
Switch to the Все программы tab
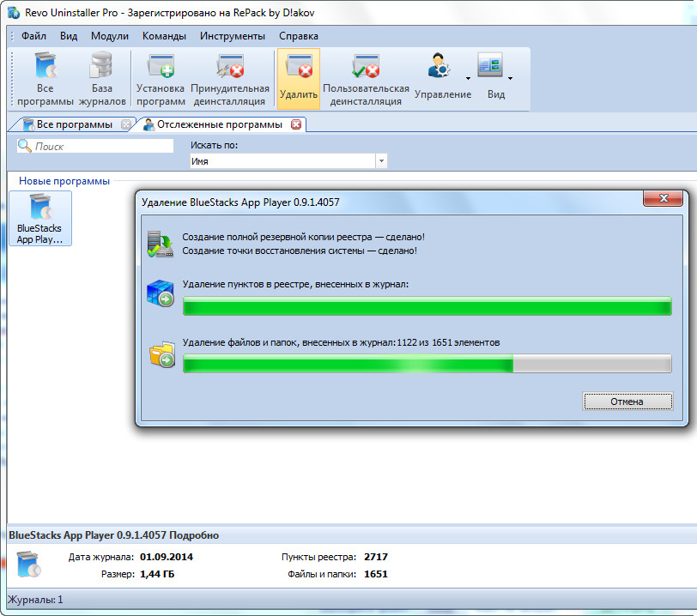pyautogui.click(x=73, y=124)
